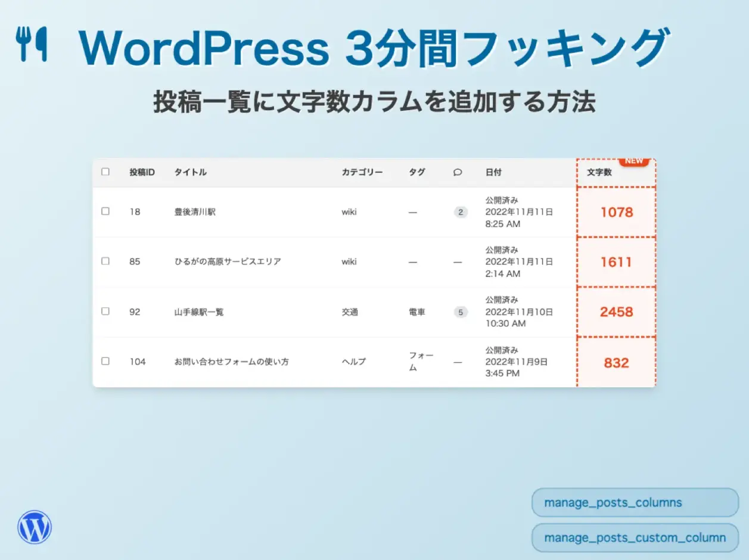Click the date 2022年11月11日 2:14 AM
The image size is (749, 560).
[x=519, y=267]
